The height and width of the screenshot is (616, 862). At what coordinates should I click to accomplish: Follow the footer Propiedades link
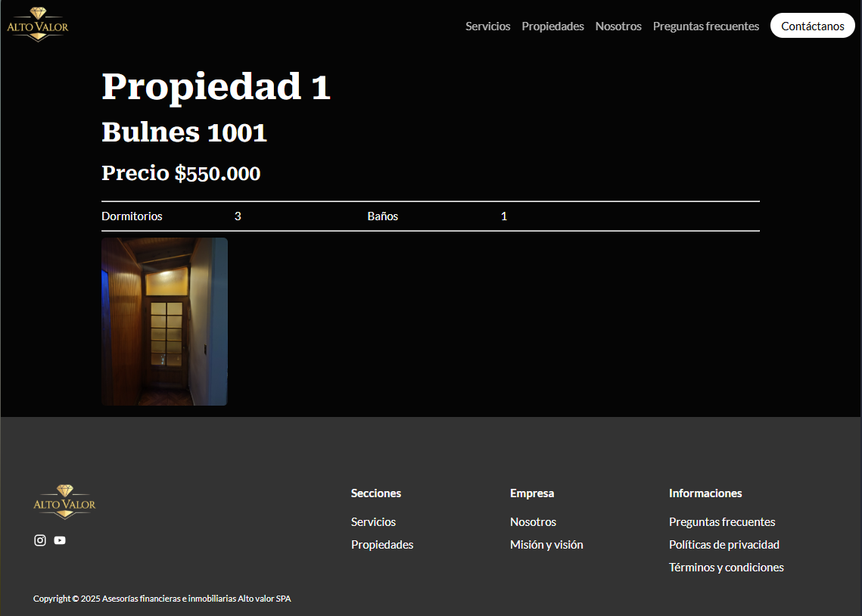tap(382, 544)
